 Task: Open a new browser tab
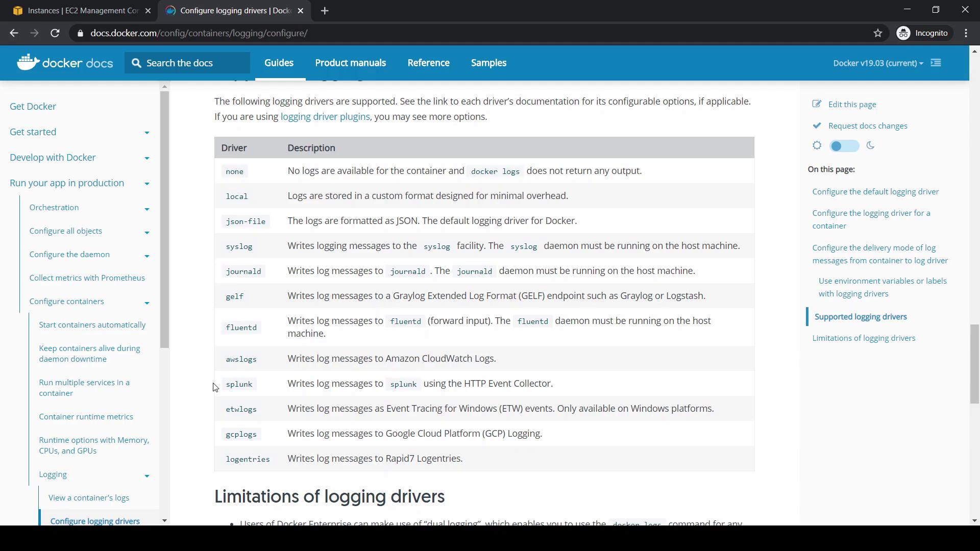pos(325,11)
